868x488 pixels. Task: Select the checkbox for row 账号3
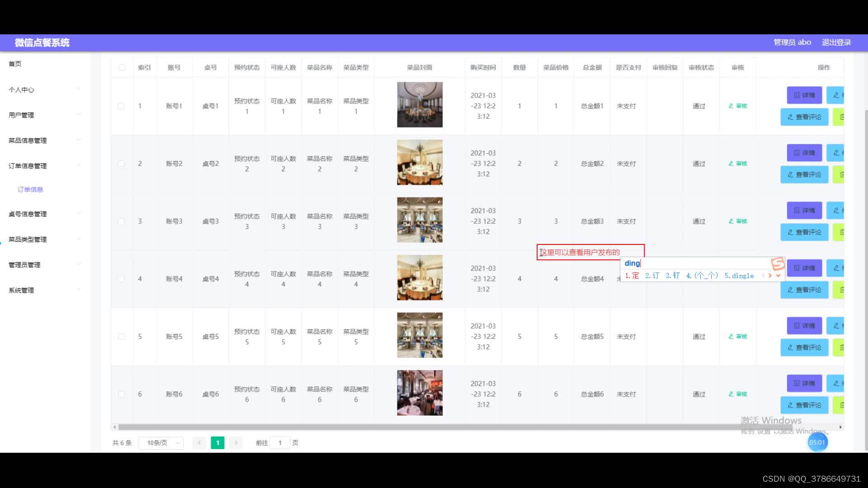(121, 221)
